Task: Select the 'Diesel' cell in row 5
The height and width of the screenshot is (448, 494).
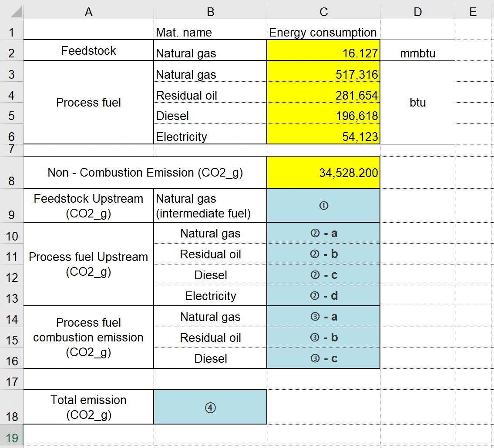Action: (211, 113)
